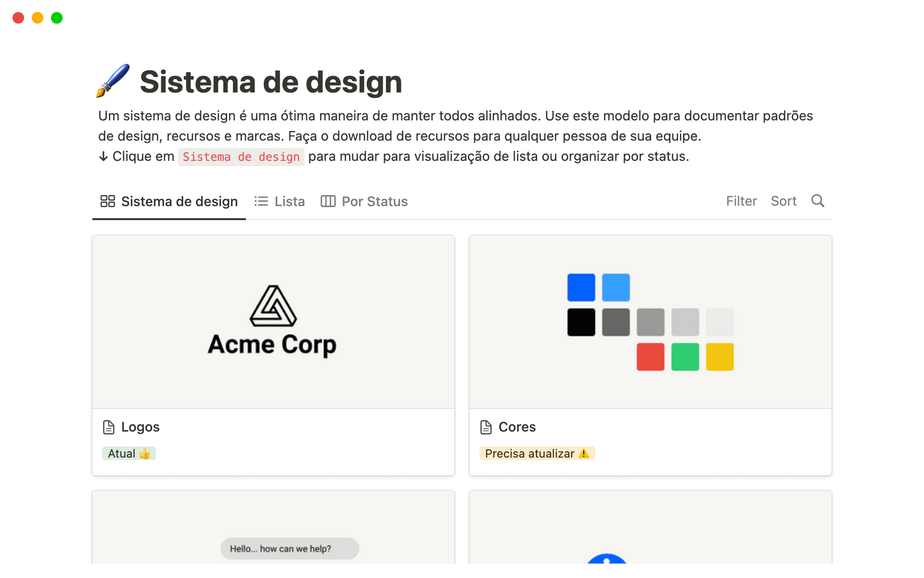Click the page icon beside Logos title
The height and width of the screenshot is (578, 924).
pyautogui.click(x=108, y=427)
